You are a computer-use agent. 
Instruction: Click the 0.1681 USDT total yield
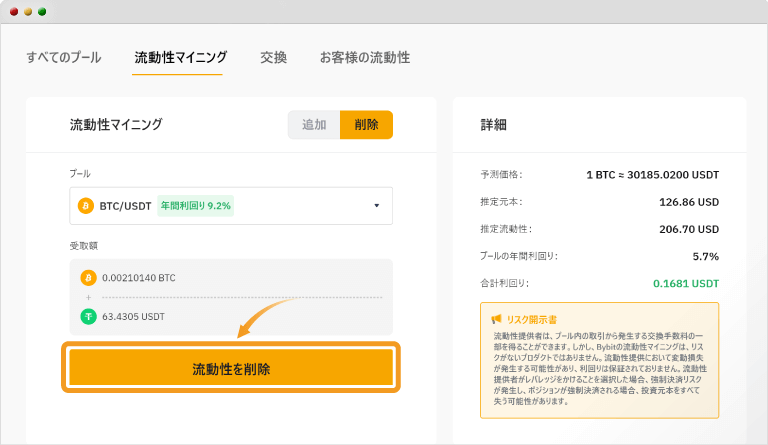[686, 283]
